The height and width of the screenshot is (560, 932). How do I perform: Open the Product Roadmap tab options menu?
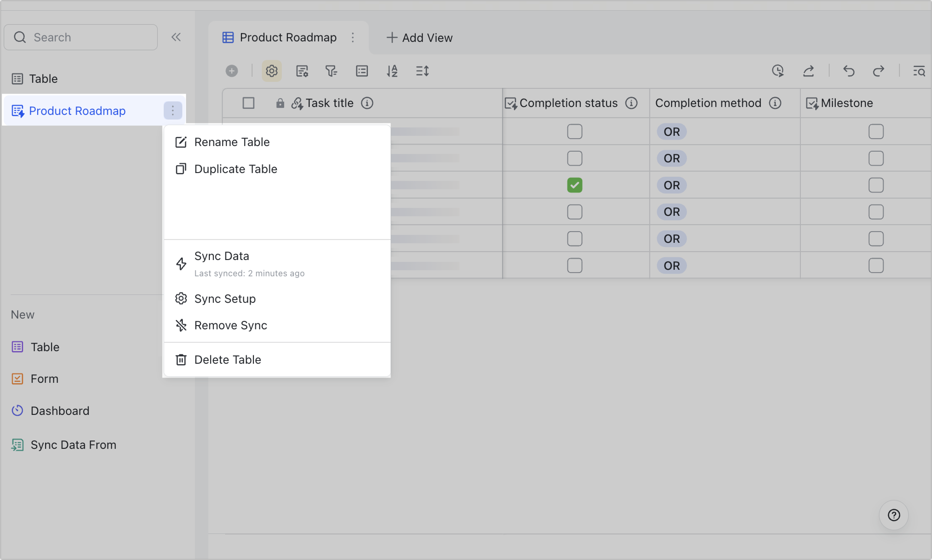[353, 37]
